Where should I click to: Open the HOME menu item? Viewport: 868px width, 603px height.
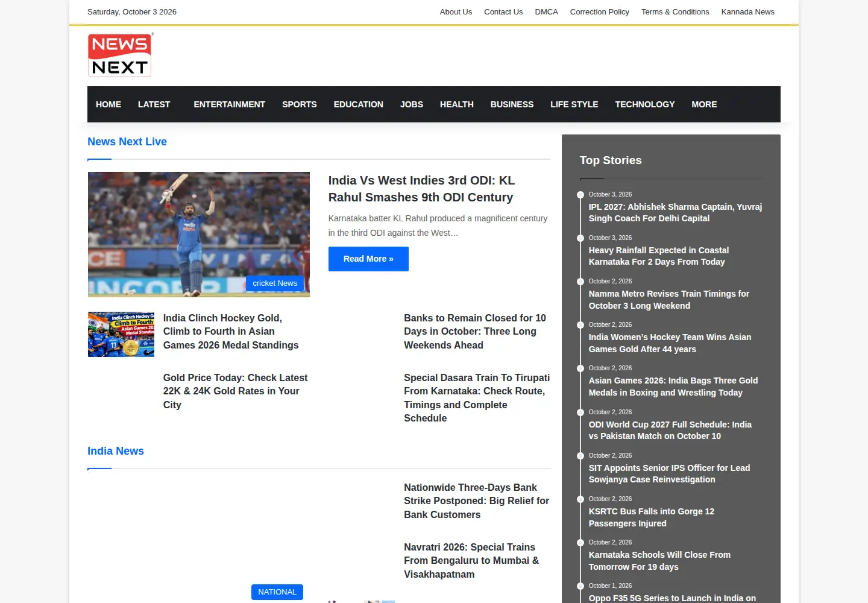point(108,104)
